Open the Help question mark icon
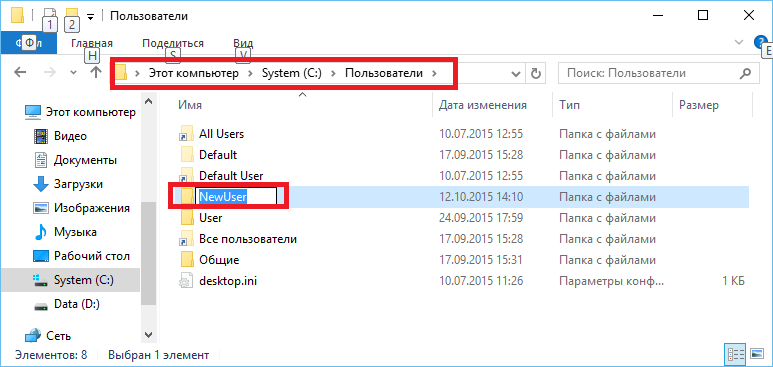The height and width of the screenshot is (367, 773). click(x=760, y=42)
